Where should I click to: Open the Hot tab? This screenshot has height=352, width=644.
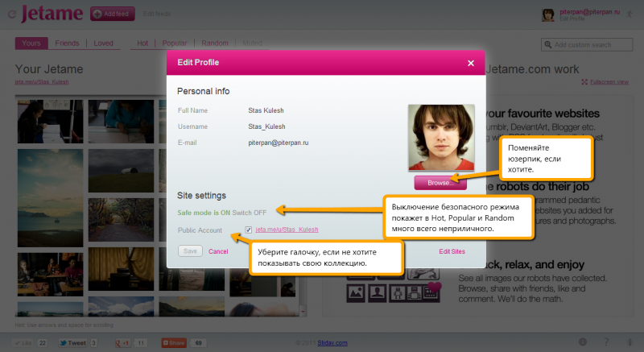142,43
